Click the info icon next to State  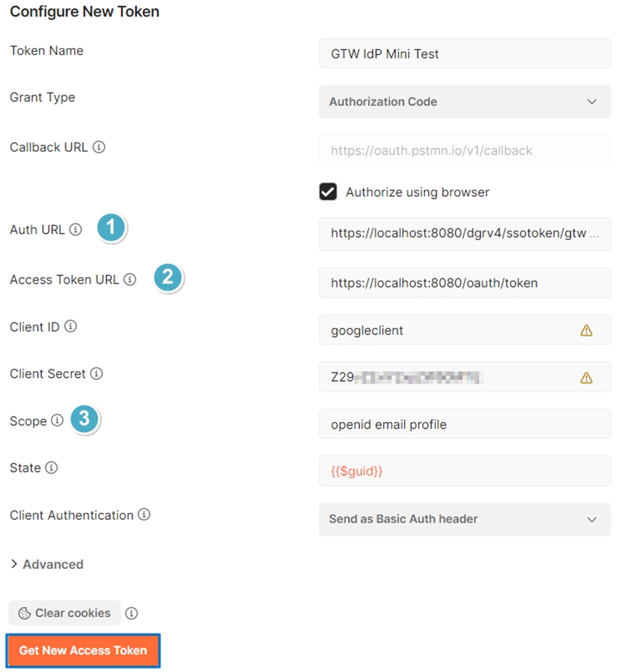click(x=51, y=468)
